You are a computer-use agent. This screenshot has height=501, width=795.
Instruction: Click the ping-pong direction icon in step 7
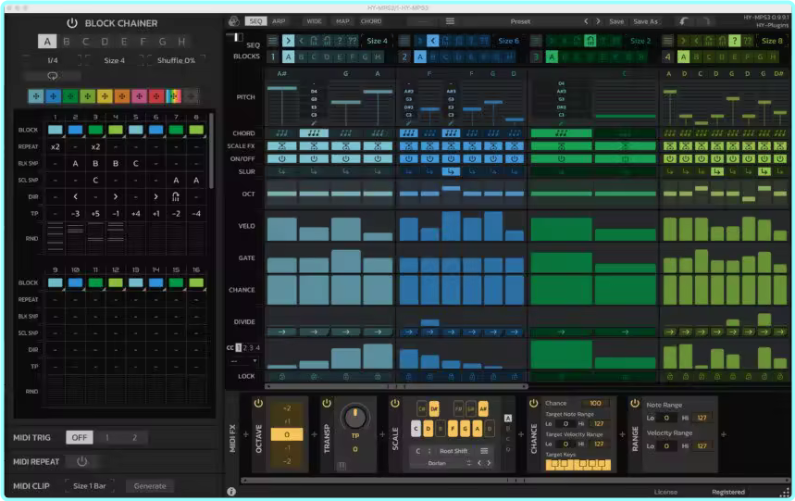click(x=176, y=197)
